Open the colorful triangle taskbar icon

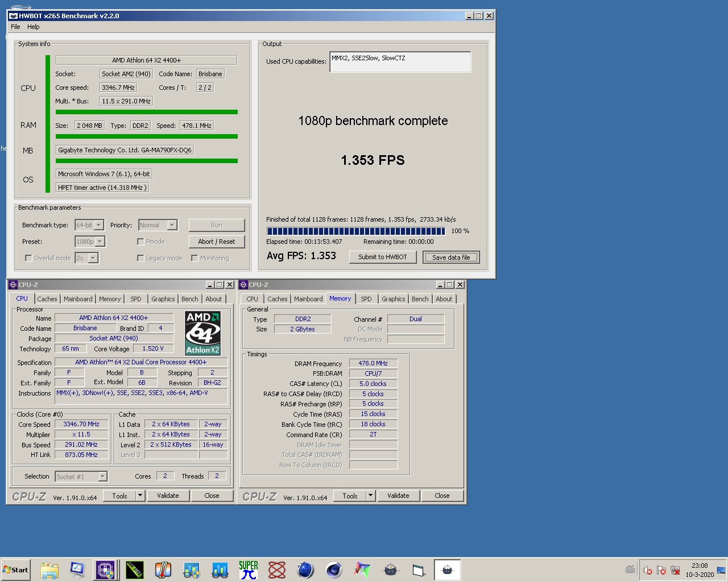362,570
